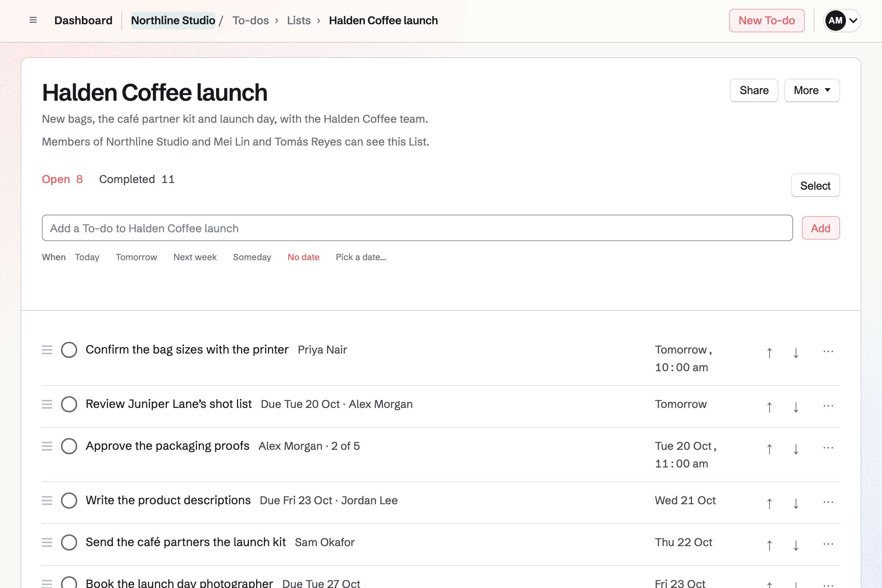This screenshot has width=882, height=588.
Task: Mark 'Book the launch day photographer' complete
Action: [x=69, y=582]
